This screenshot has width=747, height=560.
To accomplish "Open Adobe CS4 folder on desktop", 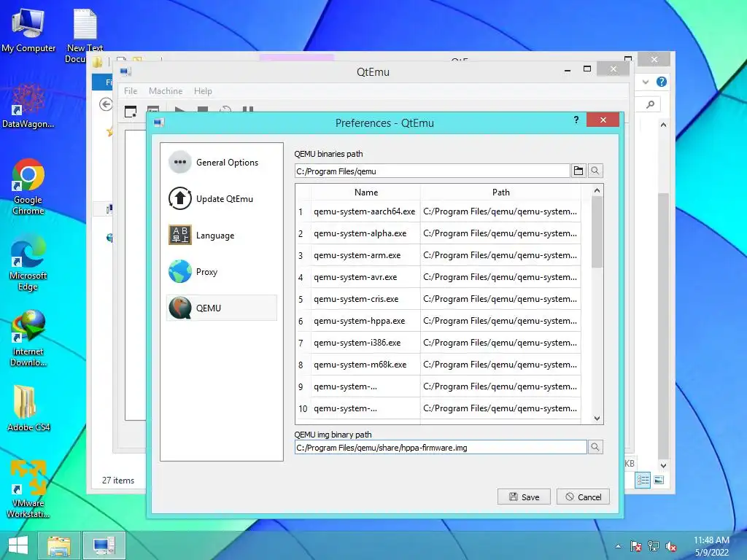I will [x=28, y=408].
